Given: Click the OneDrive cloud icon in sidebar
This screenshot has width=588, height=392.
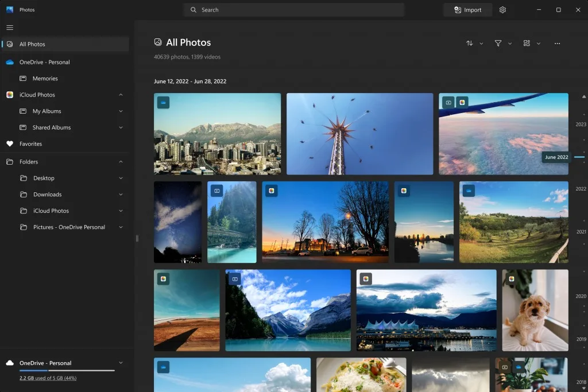Looking at the screenshot, I should 10,62.
